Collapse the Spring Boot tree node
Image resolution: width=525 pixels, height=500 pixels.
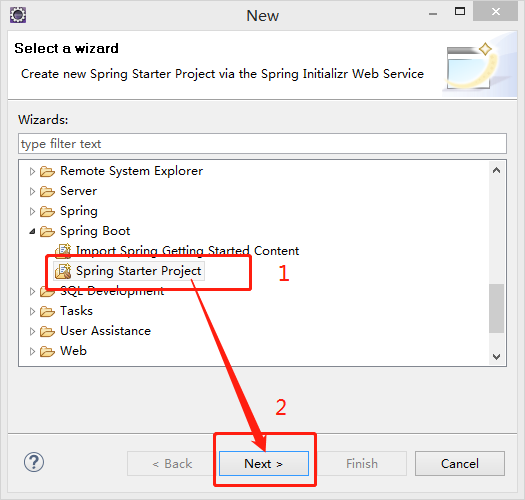tap(32, 231)
